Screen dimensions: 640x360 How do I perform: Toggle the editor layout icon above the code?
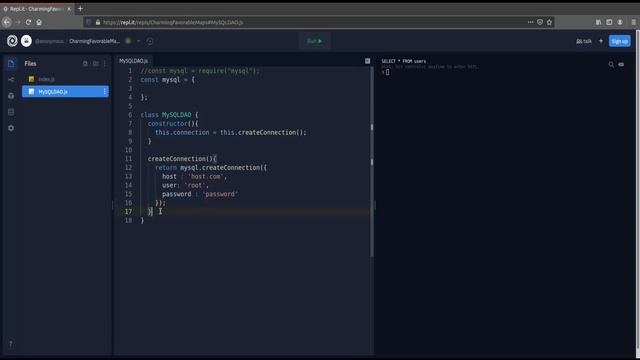[367, 61]
